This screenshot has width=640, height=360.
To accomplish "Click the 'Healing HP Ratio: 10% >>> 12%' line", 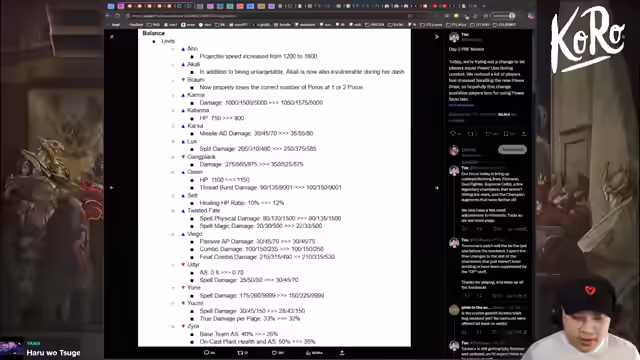I will [x=242, y=202].
